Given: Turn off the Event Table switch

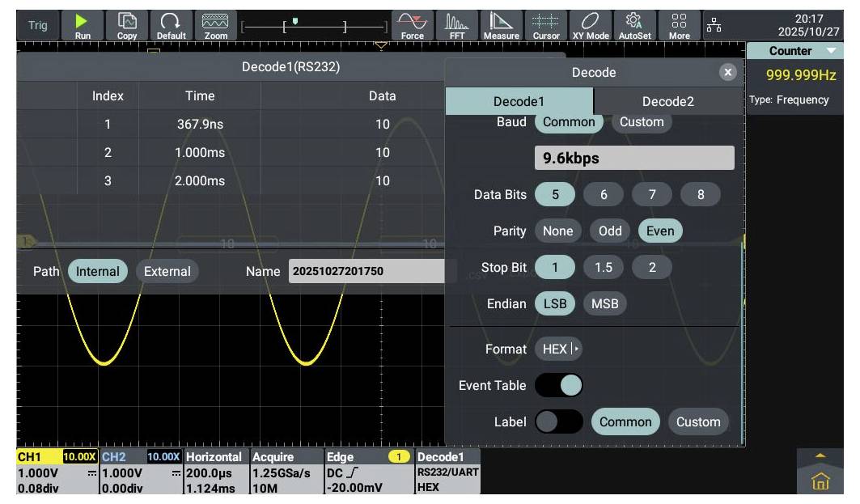Looking at the screenshot, I should coord(559,385).
